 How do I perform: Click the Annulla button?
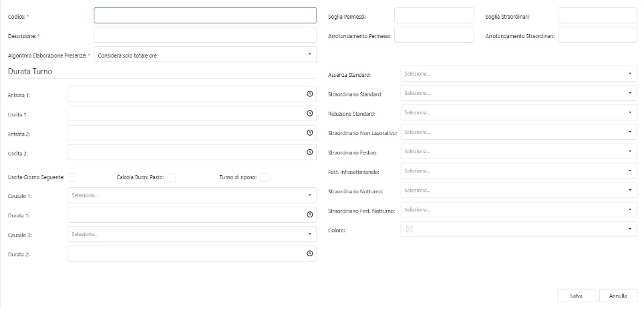617,296
